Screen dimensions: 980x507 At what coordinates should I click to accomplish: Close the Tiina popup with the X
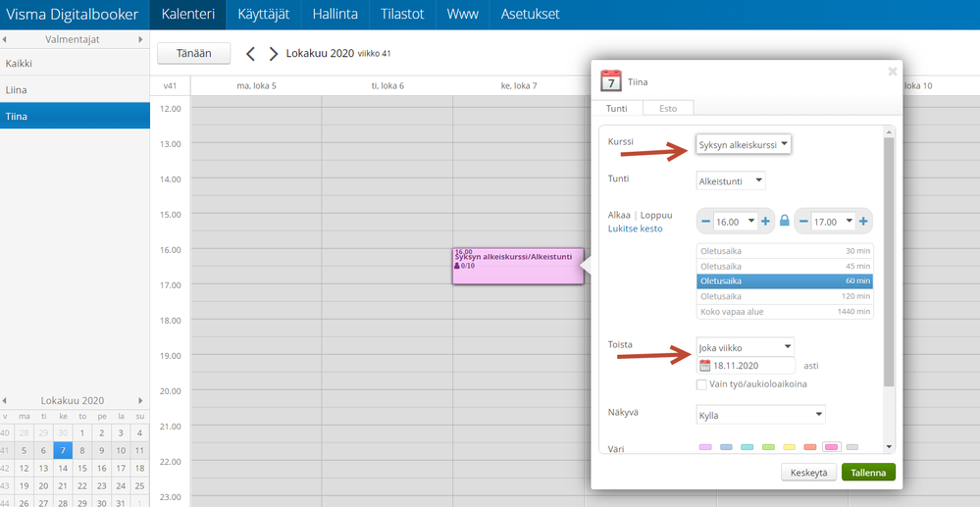(893, 72)
